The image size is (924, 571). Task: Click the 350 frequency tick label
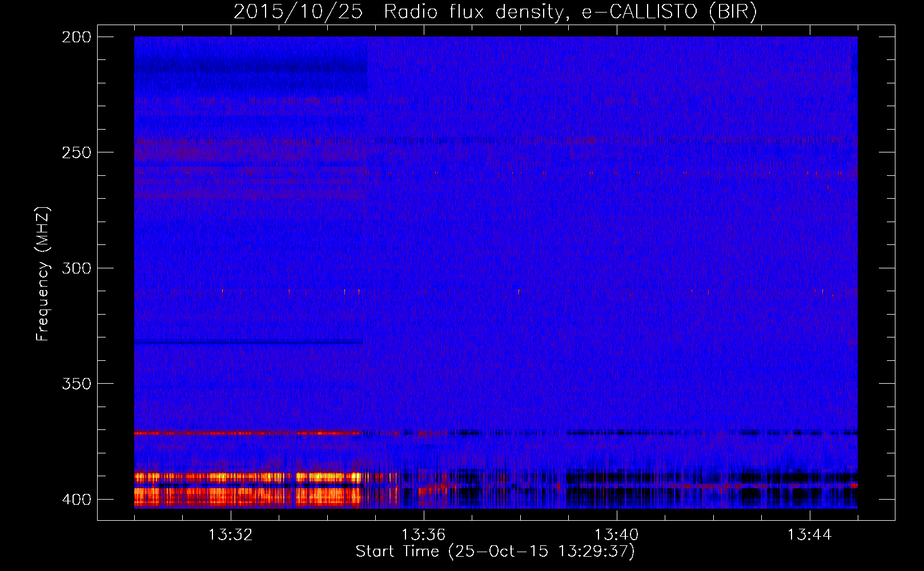pyautogui.click(x=76, y=383)
